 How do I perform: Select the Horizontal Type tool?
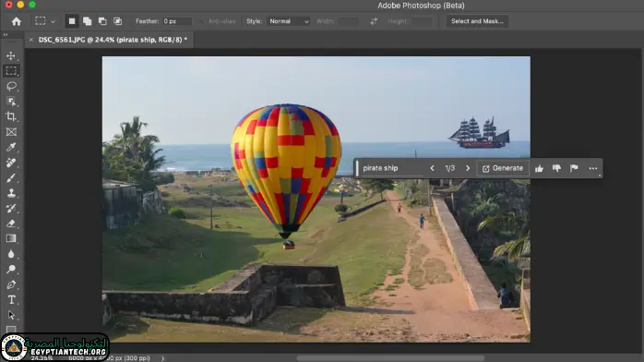pos(11,299)
